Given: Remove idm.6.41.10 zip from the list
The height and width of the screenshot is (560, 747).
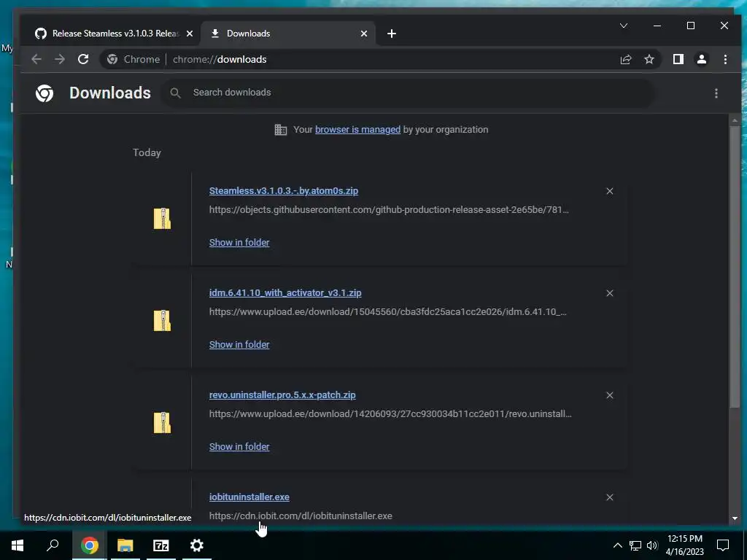Looking at the screenshot, I should pyautogui.click(x=609, y=293).
